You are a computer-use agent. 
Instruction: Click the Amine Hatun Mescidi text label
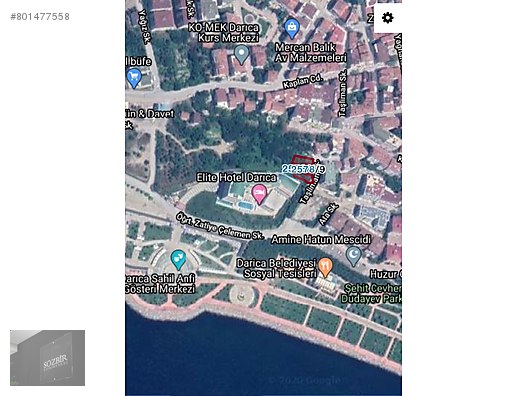[x=321, y=240]
